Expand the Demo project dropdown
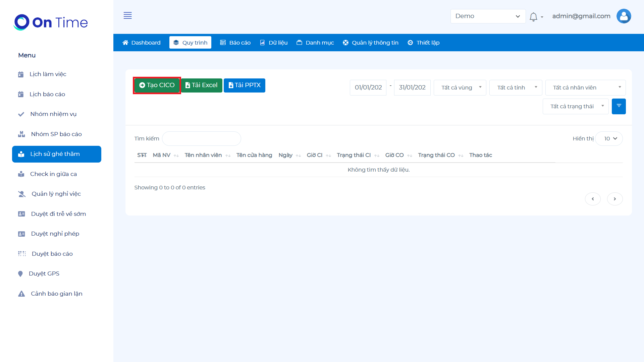This screenshot has height=362, width=644. point(487,16)
